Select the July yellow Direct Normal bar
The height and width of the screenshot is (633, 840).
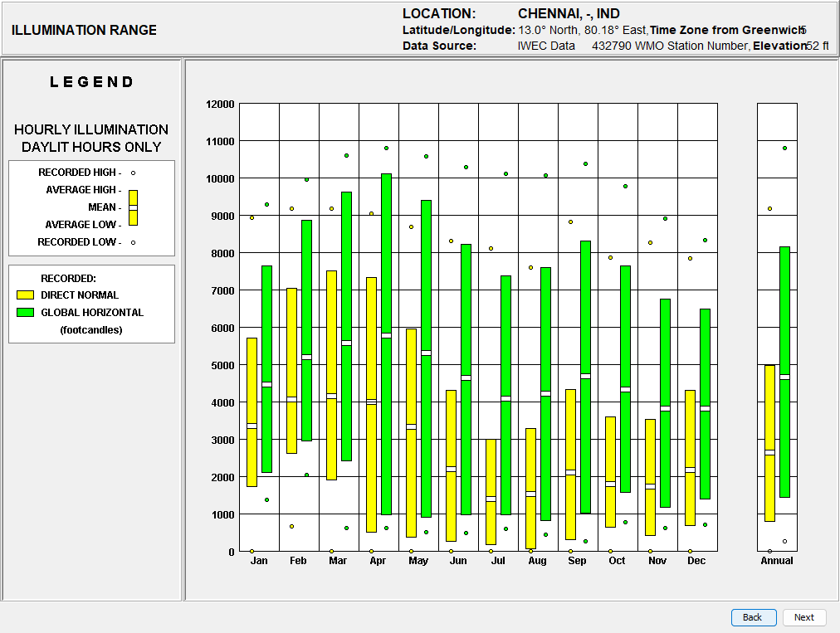pyautogui.click(x=491, y=492)
